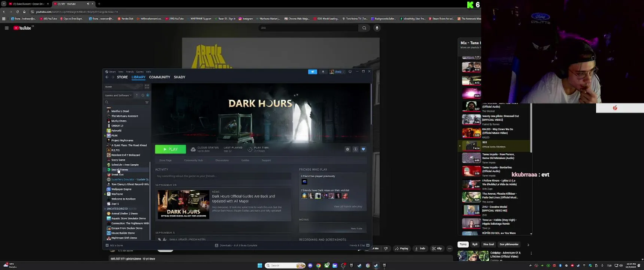Select Size özel chip on YouTube

click(488, 244)
